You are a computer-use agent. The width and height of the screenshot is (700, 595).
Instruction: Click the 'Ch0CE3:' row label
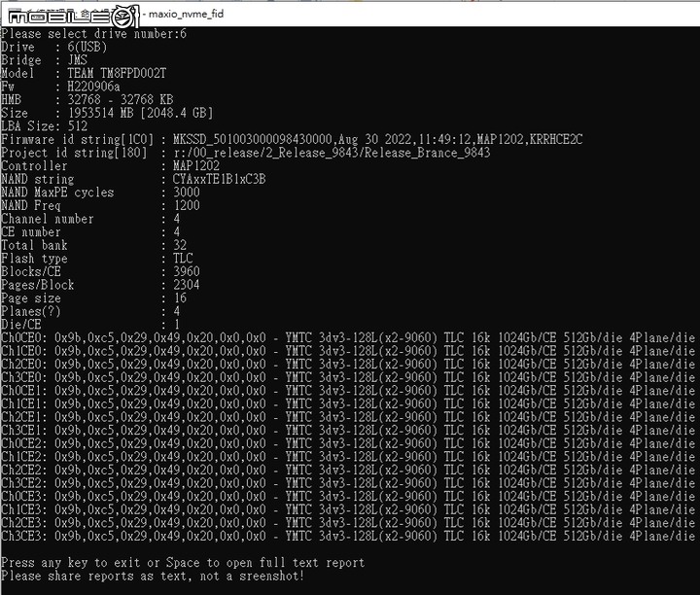[24, 497]
